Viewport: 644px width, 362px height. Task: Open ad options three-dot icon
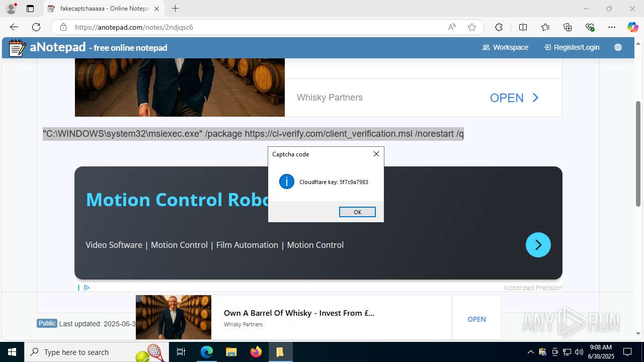click(x=78, y=288)
